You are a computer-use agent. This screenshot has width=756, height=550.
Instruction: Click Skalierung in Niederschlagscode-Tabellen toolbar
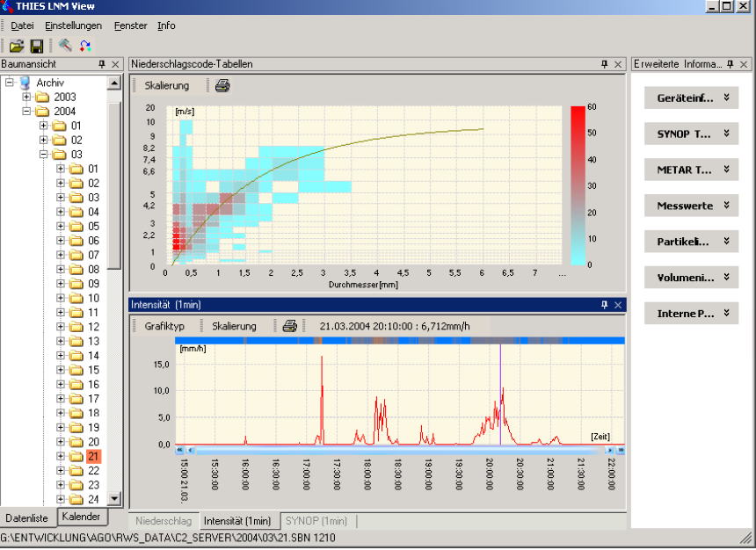point(167,86)
